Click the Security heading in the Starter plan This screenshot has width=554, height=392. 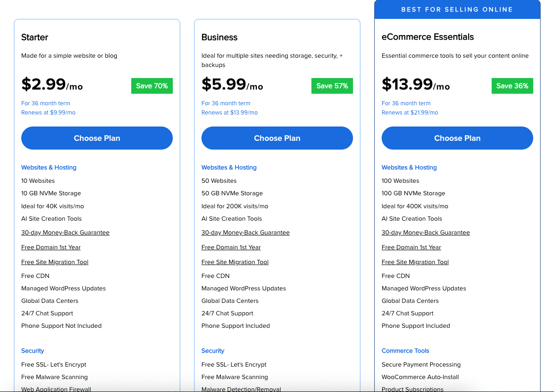(x=33, y=351)
